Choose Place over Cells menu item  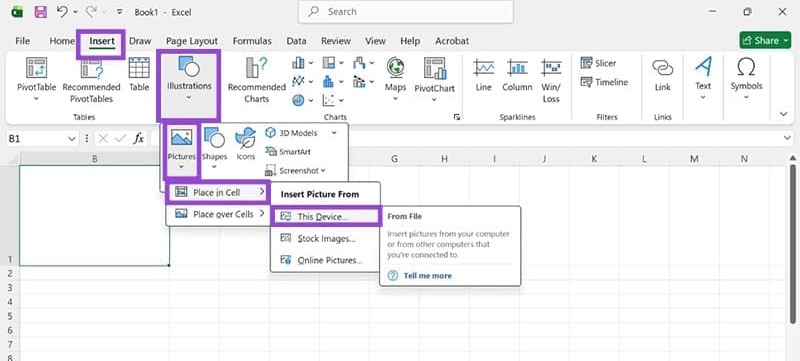218,214
